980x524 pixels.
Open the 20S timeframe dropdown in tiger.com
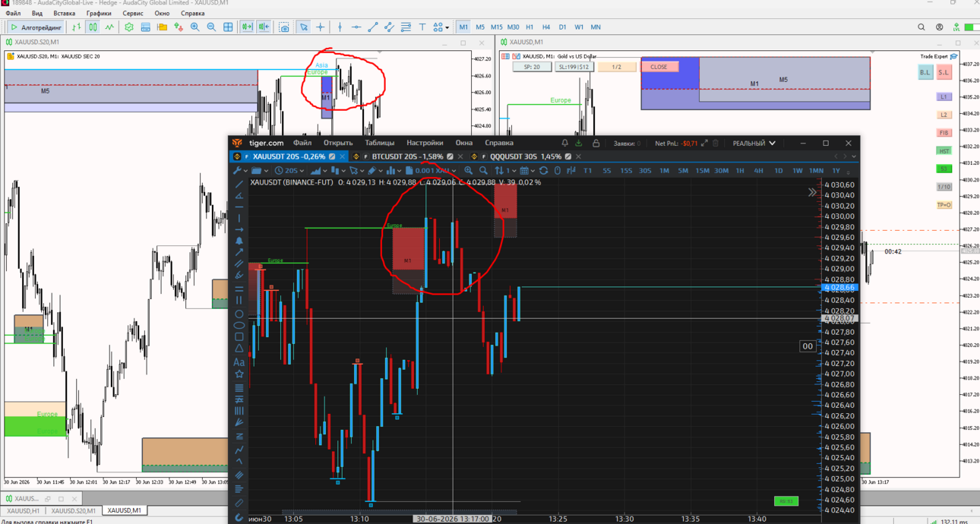tap(289, 171)
